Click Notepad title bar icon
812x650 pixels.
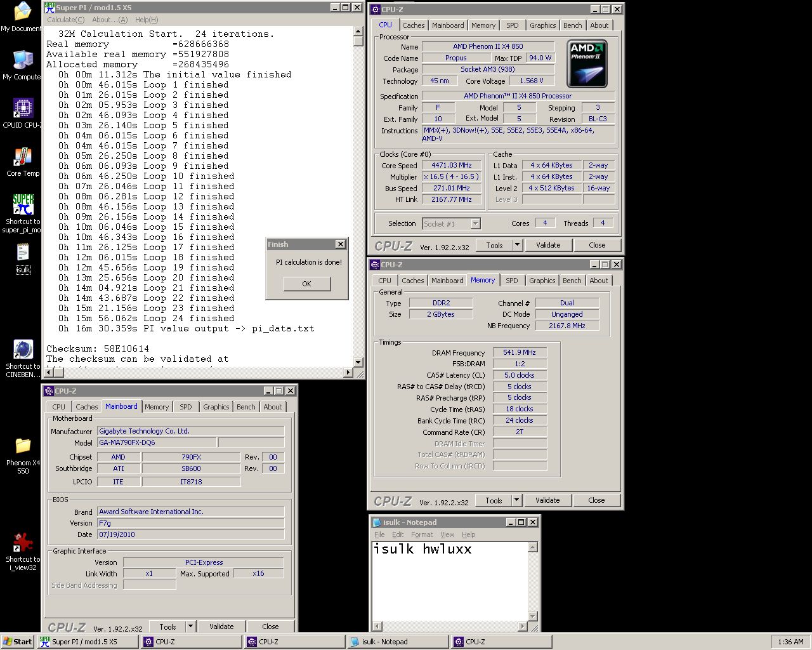pyautogui.click(x=377, y=522)
